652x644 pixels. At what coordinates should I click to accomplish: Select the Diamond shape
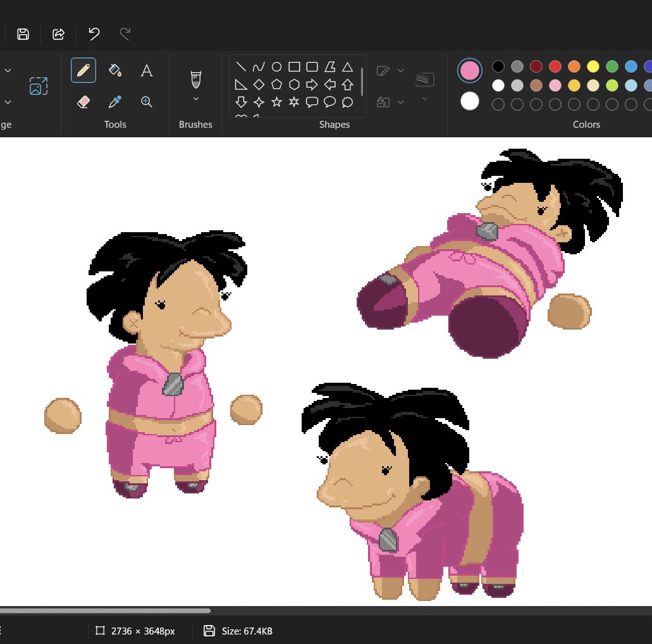(259, 84)
